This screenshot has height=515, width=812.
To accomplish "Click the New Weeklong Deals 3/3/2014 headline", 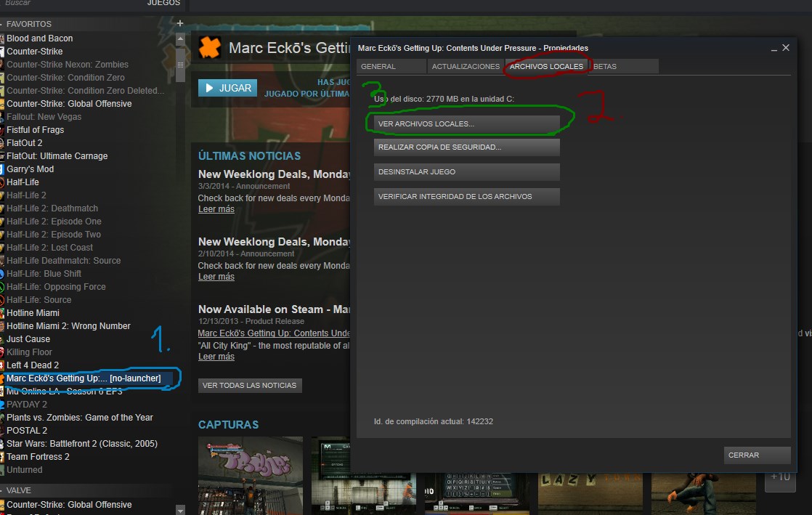I will click(274, 174).
